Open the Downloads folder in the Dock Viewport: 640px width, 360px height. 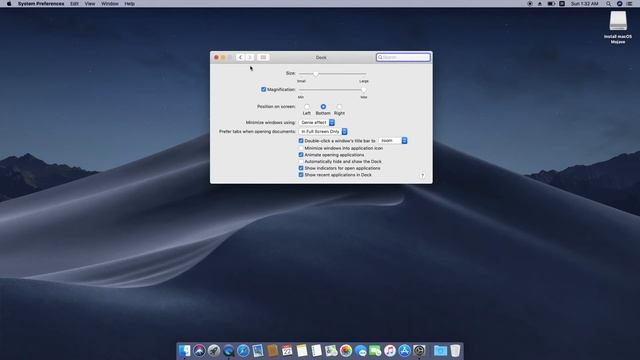440,351
